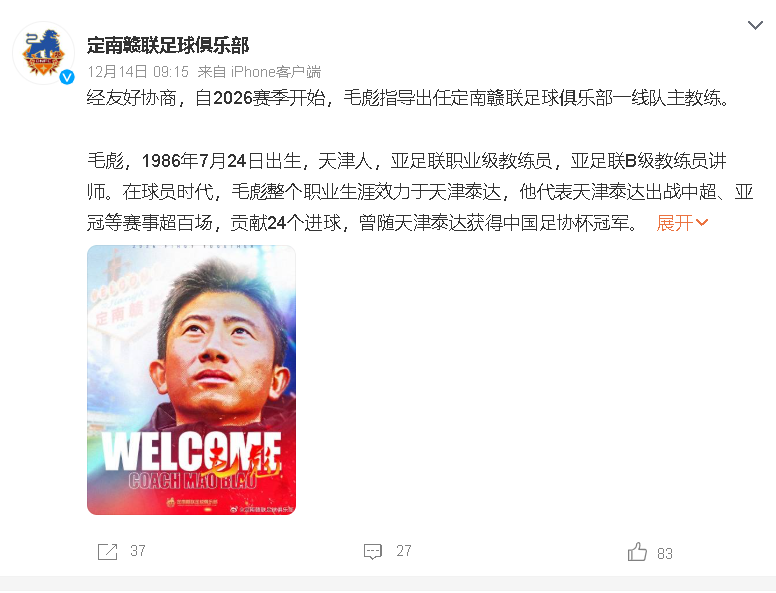This screenshot has height=593, width=776.
Task: Like the post with thumbs-up icon
Action: (637, 551)
